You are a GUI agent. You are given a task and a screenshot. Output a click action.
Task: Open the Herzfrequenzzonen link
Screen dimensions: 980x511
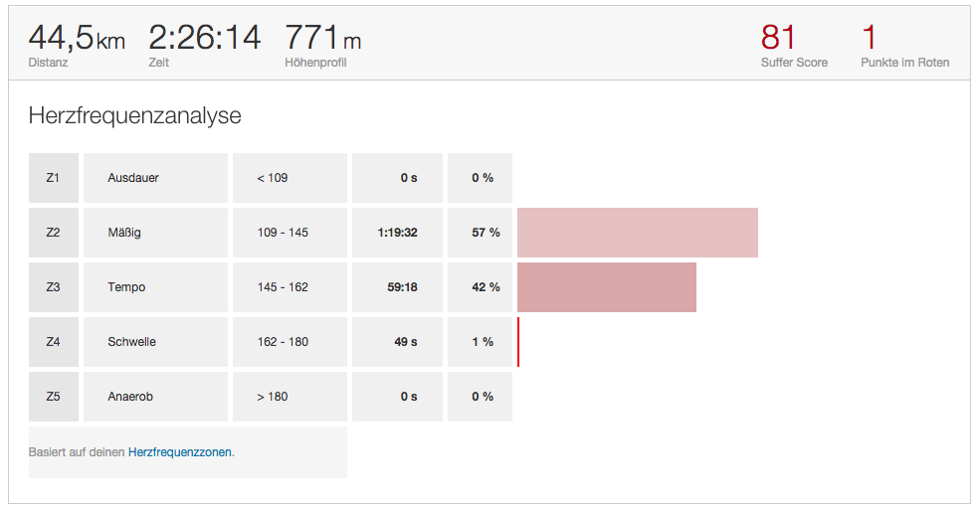pyautogui.click(x=180, y=452)
